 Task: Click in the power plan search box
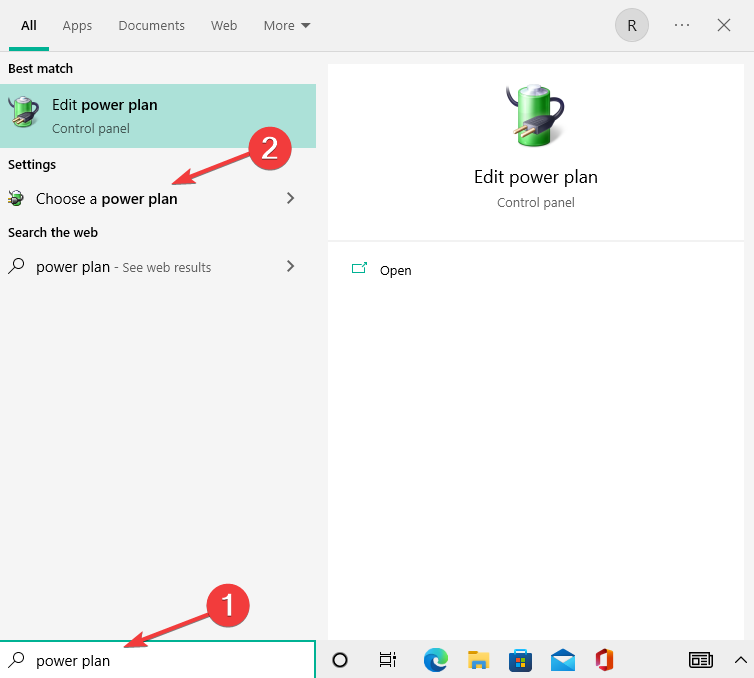[x=158, y=660]
